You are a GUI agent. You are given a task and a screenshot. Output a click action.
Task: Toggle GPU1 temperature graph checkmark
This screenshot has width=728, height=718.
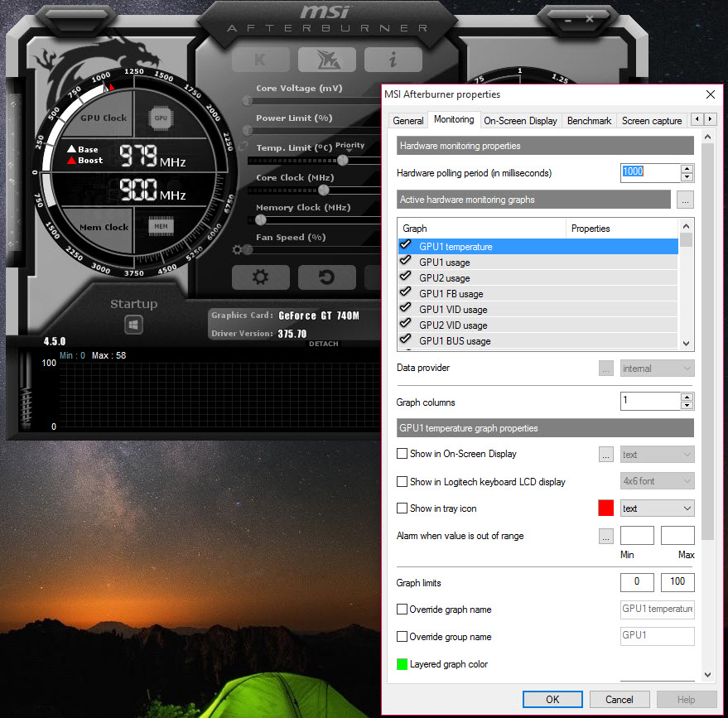(406, 244)
